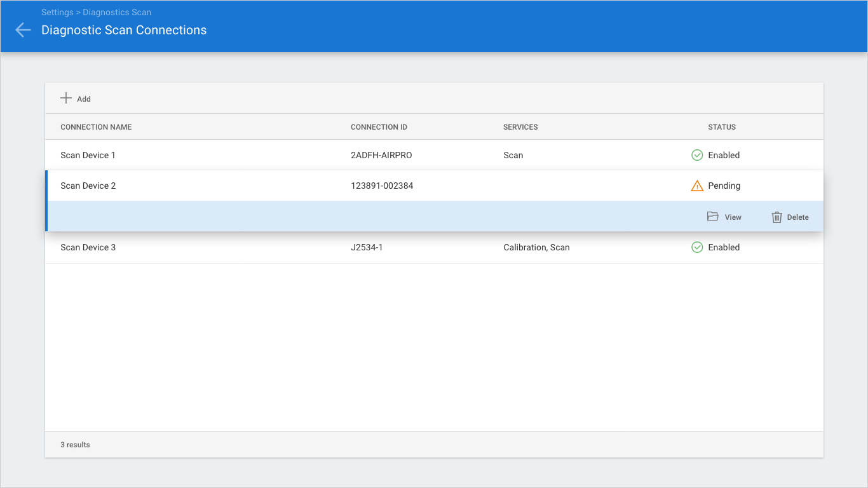Select the Scan Device 3 row
Screen dimensions: 868x488
(88, 247)
